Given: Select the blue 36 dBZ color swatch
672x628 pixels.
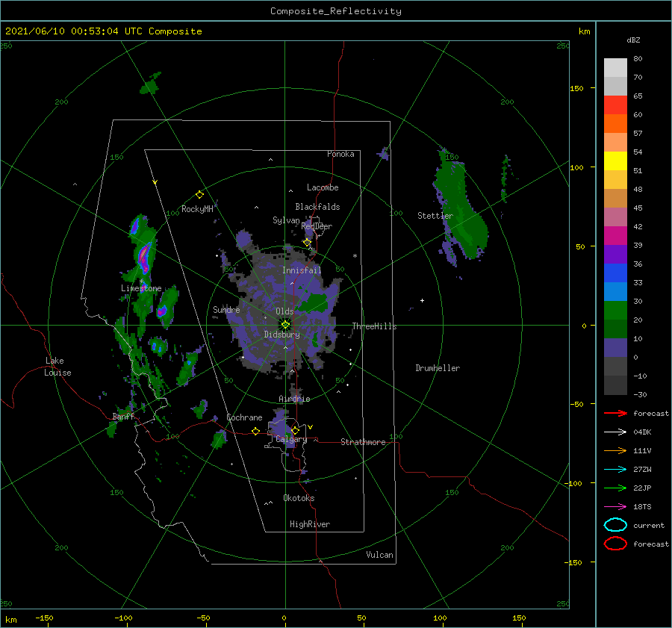Looking at the screenshot, I should [615, 273].
